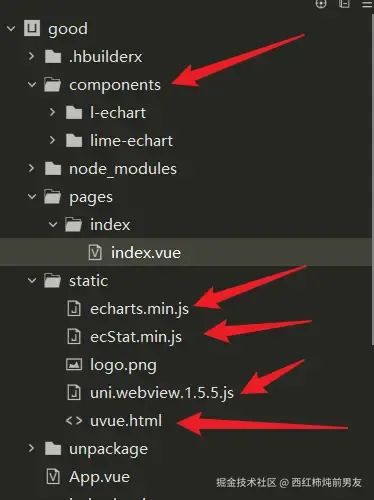Click the App.vue file icon
Viewport: 374px width, 500px height.
(53, 477)
